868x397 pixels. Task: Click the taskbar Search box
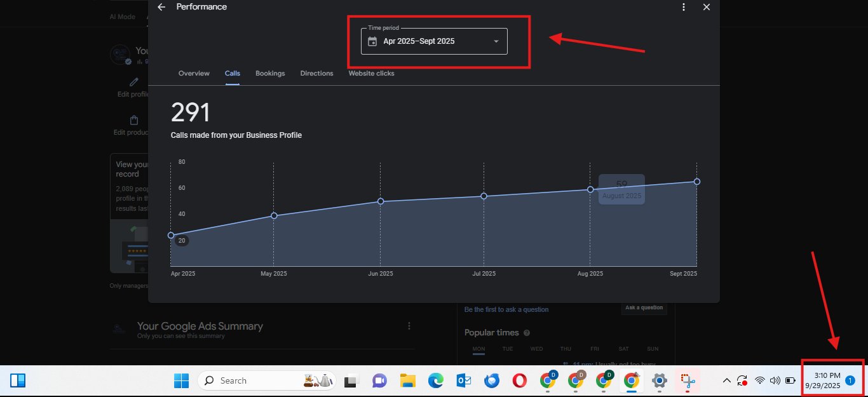click(268, 380)
